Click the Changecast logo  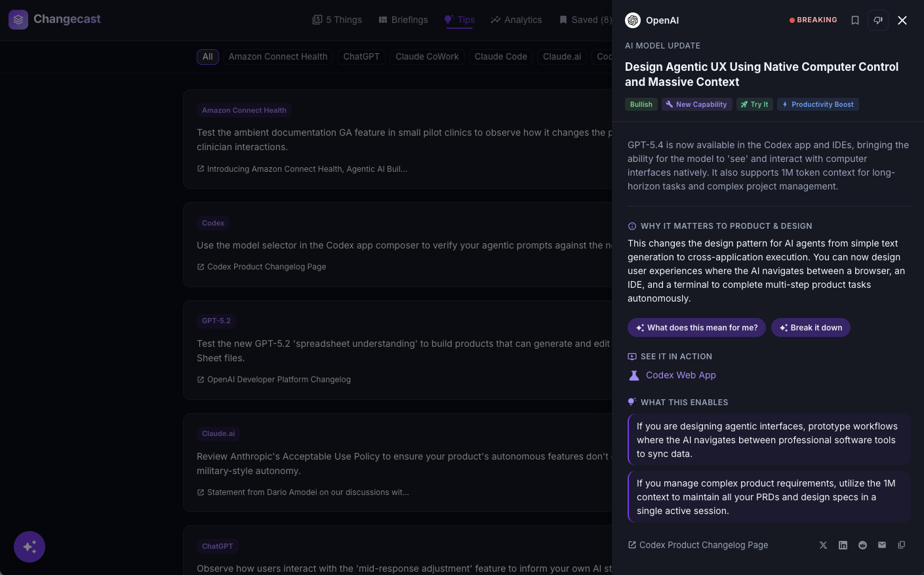coord(55,20)
